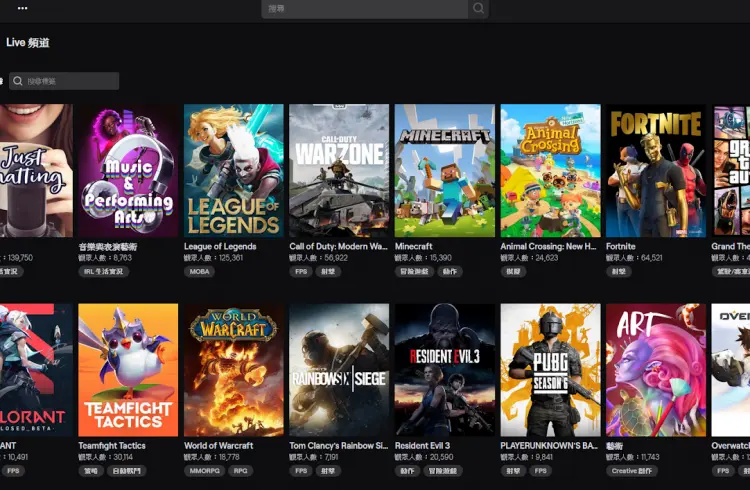The width and height of the screenshot is (750, 490).
Task: Open the League of Legends cover art
Action: click(233, 170)
